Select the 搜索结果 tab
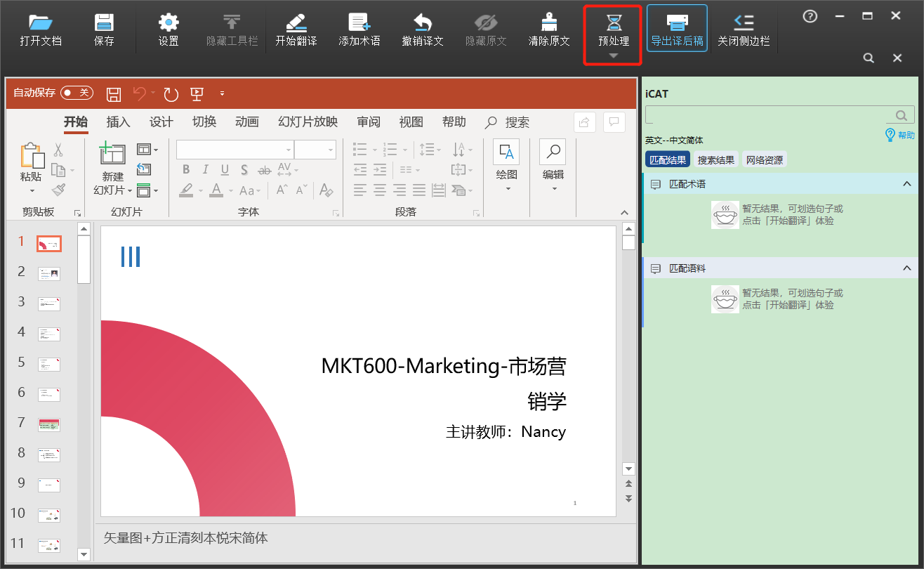The height and width of the screenshot is (569, 924). [716, 160]
